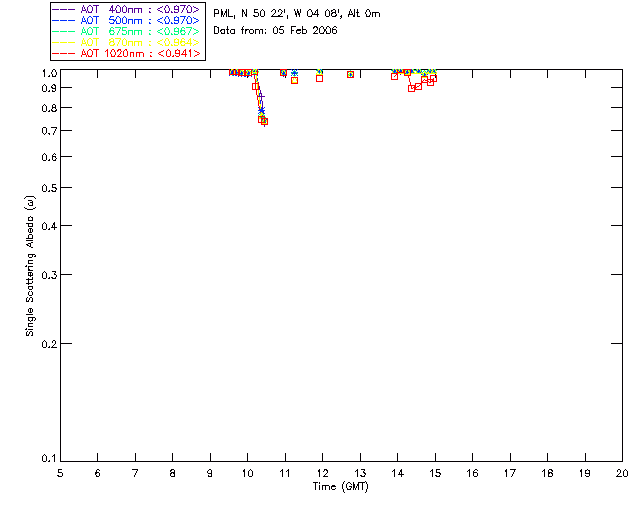Click y-axis tick label 0.3
The image size is (640, 512).
click(49, 275)
